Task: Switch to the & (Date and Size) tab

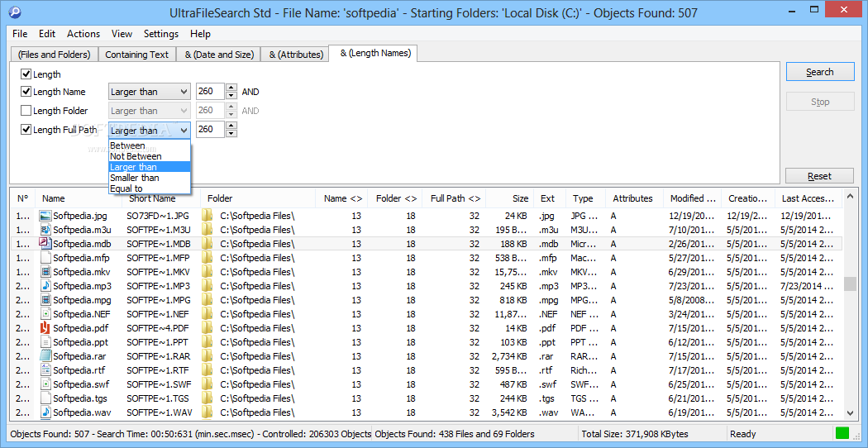Action: [x=219, y=55]
